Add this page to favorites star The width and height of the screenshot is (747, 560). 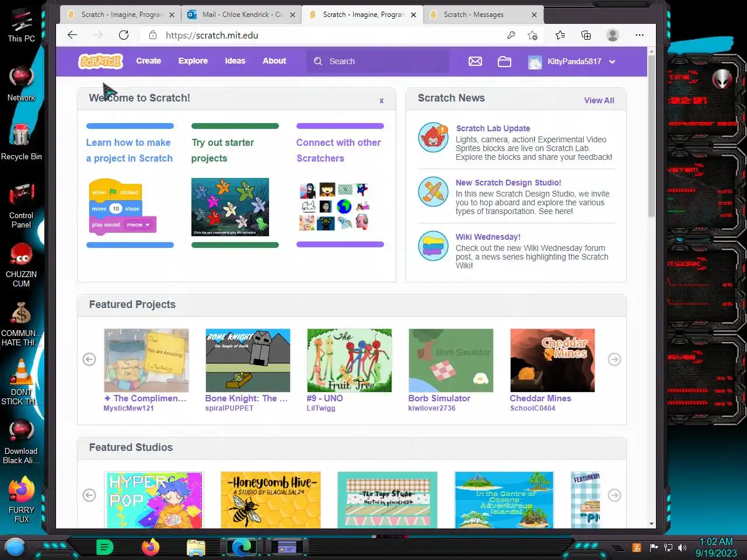(x=532, y=35)
